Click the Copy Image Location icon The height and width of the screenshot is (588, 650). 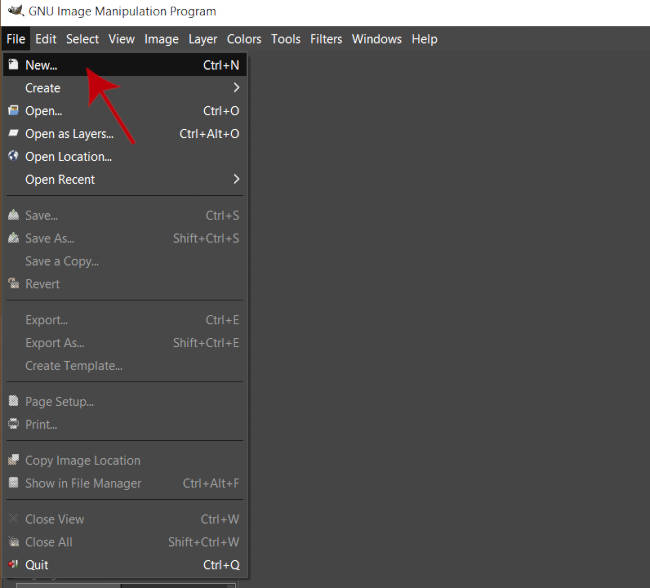(13, 460)
